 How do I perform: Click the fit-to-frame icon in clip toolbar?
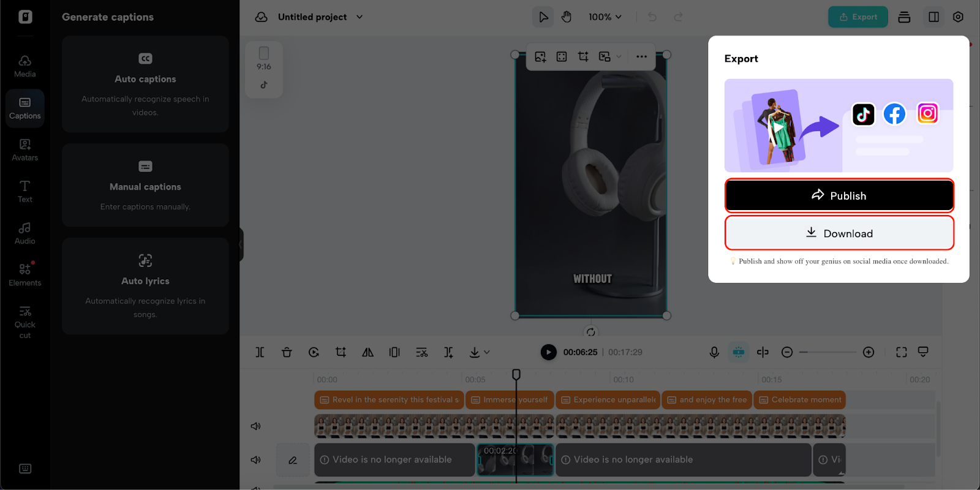(x=562, y=57)
